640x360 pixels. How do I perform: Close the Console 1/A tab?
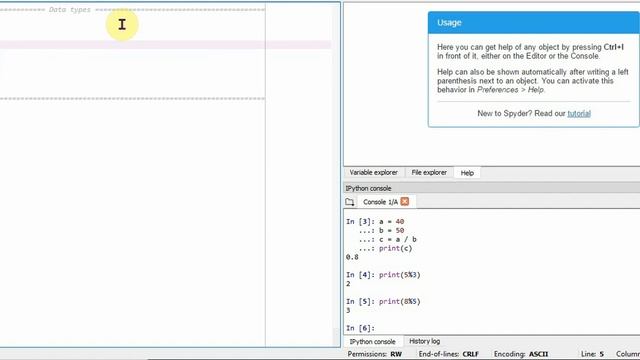(x=404, y=202)
